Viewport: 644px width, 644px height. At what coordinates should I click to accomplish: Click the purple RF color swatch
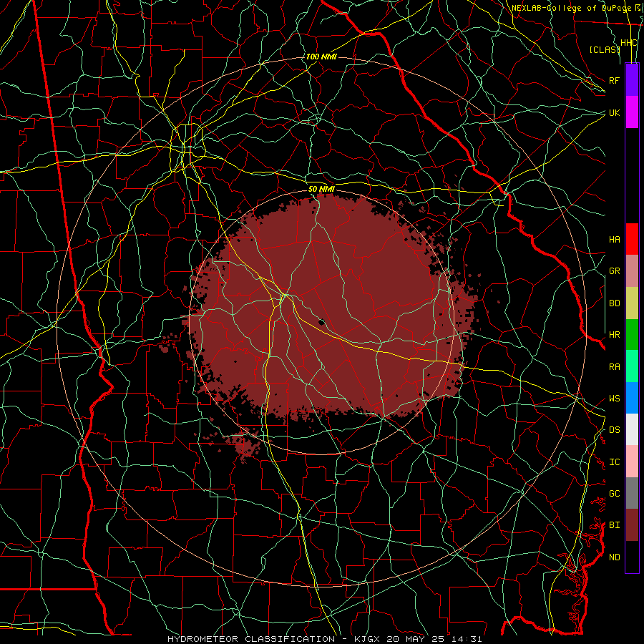[x=632, y=80]
